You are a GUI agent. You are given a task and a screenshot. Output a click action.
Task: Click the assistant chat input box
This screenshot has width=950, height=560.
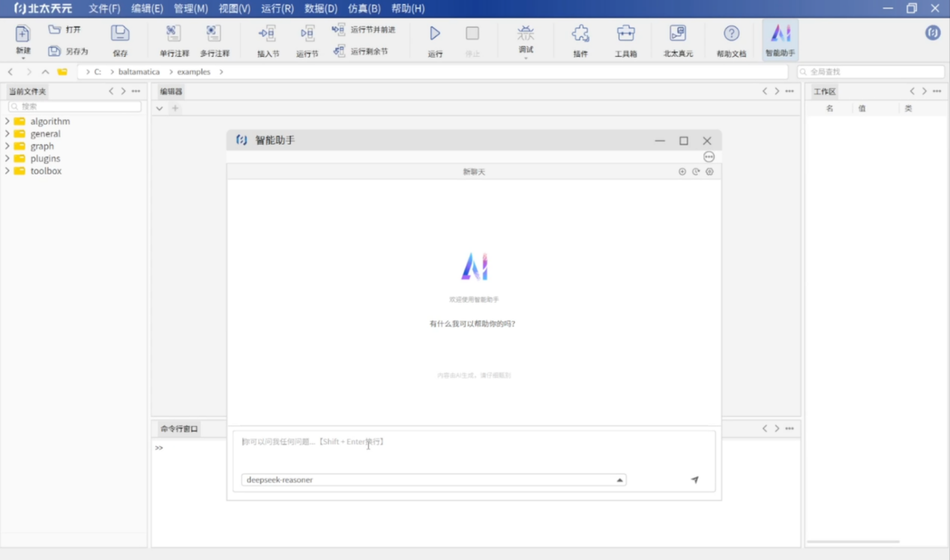click(x=472, y=450)
